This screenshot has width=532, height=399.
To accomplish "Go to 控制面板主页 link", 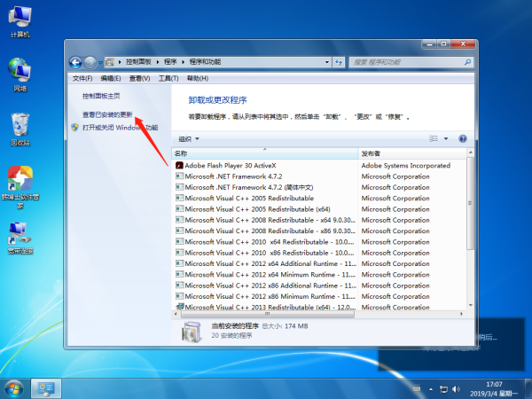I will [x=101, y=96].
